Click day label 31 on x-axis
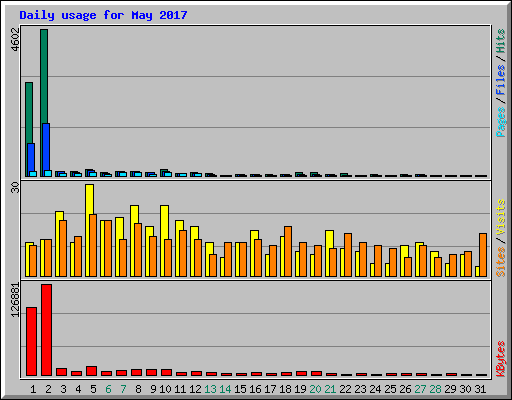This screenshot has width=512, height=400. coord(480,389)
